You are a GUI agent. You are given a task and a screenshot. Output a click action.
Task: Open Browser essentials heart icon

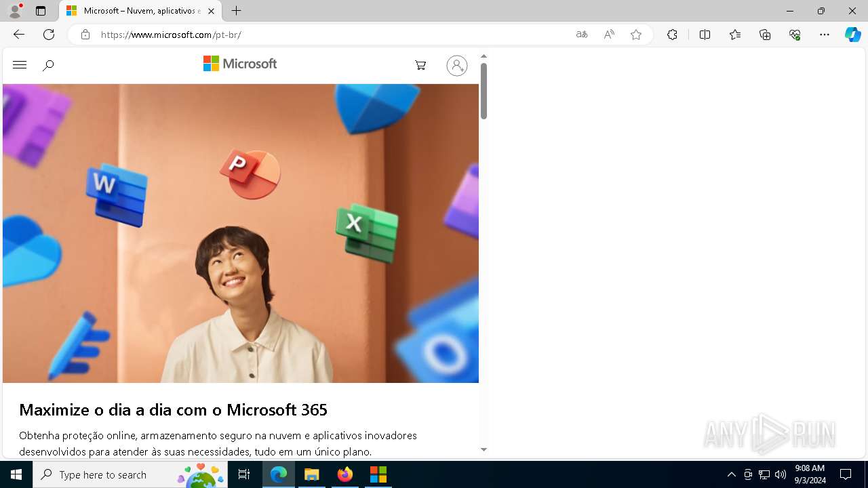[795, 35]
